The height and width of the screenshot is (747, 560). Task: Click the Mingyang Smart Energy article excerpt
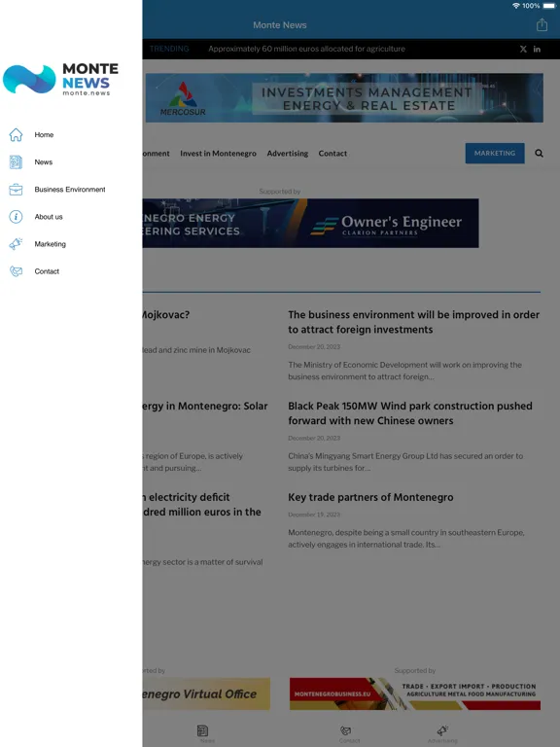pos(405,462)
